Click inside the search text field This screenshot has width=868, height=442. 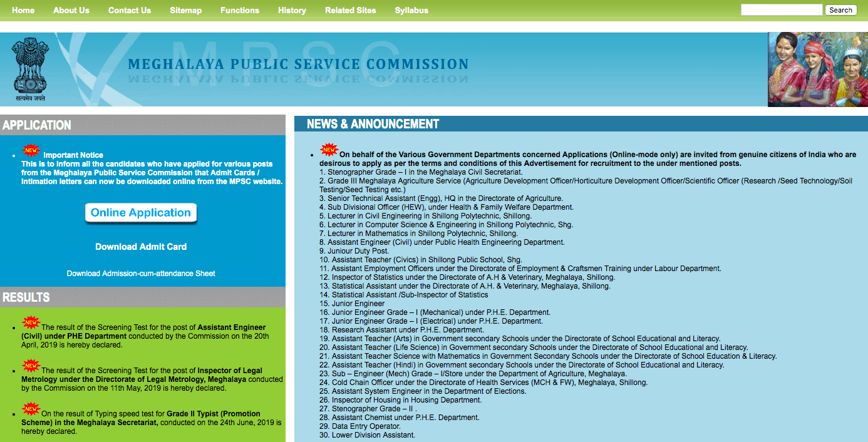(781, 10)
